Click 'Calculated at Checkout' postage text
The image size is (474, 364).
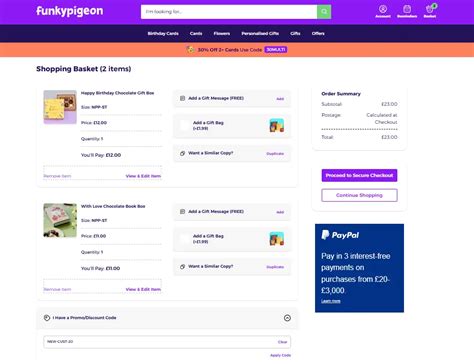(x=382, y=119)
